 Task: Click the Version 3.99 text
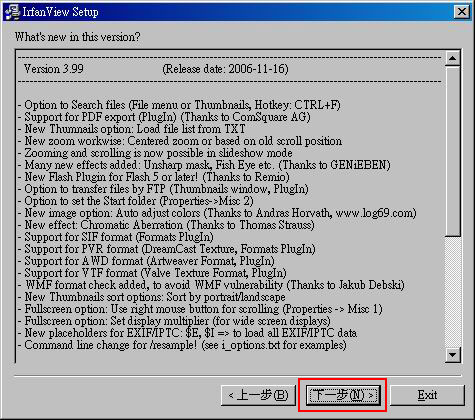pyautogui.click(x=54, y=69)
